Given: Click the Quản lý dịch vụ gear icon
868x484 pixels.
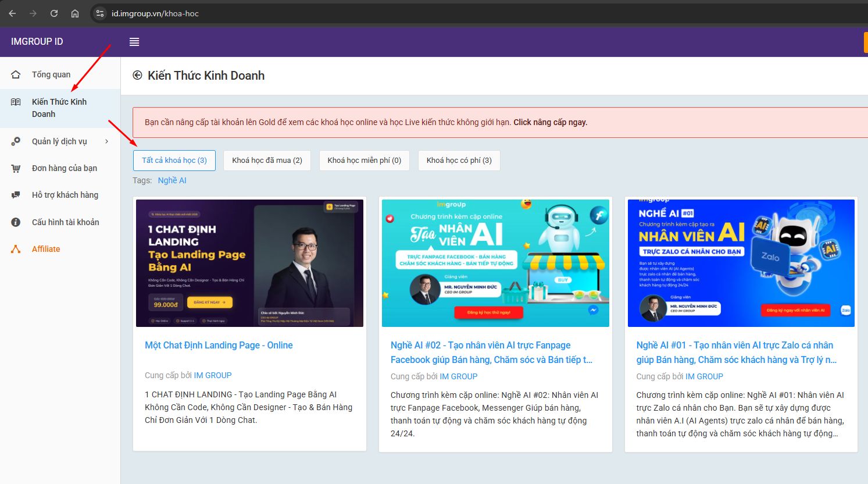Looking at the screenshot, I should (x=16, y=141).
